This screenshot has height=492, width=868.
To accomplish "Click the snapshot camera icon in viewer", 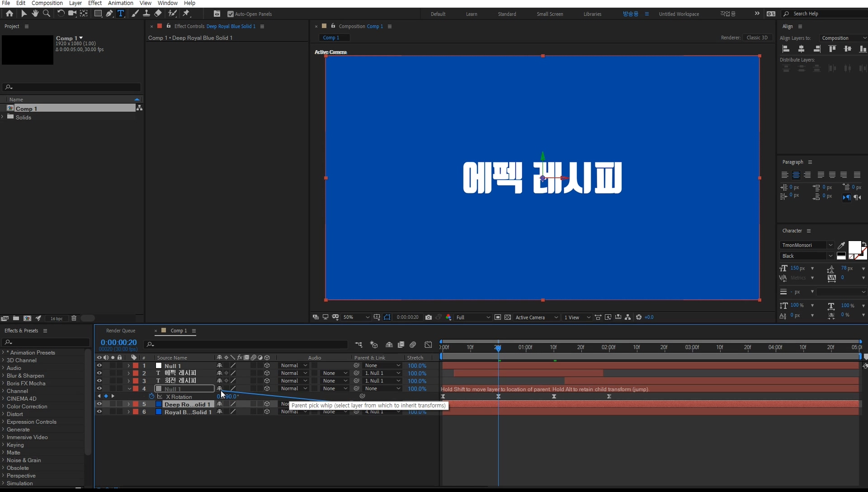I will pos(429,317).
